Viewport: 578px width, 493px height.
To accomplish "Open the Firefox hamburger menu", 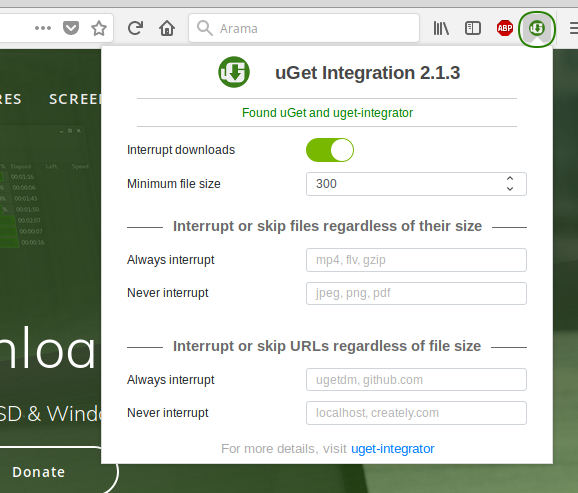I will click(x=574, y=28).
